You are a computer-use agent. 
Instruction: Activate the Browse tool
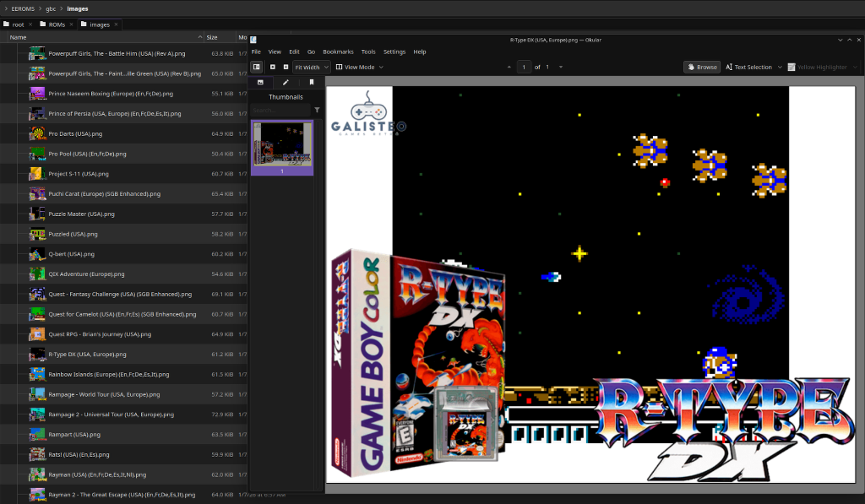click(x=702, y=68)
